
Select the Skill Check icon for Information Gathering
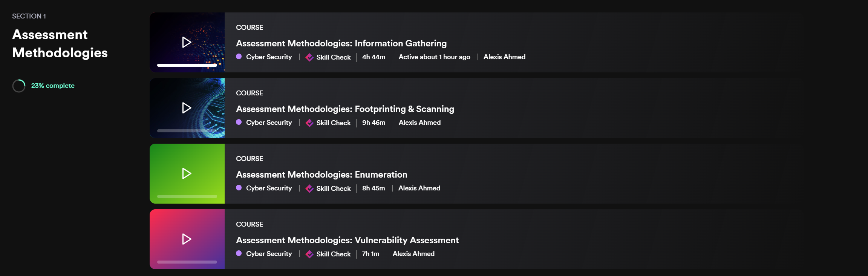(x=309, y=57)
